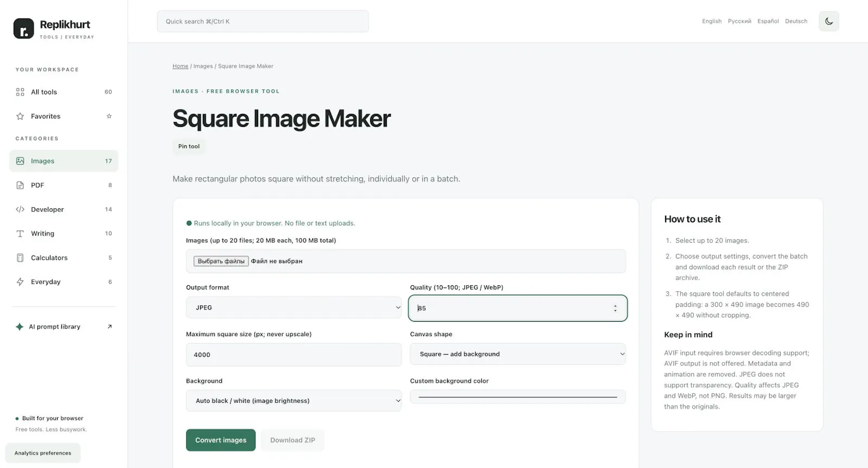Screen dimensions: 868x468
Task: Click the "How to use it" heading
Action: (692, 219)
